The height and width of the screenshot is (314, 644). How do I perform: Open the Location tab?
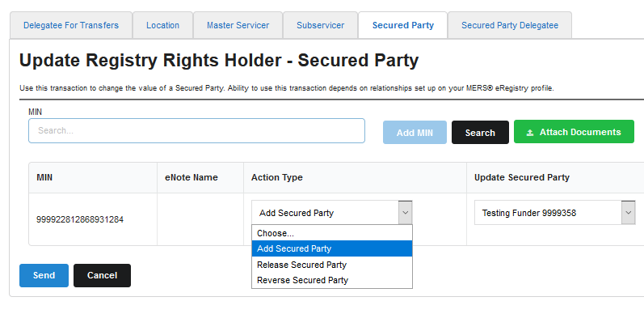162,26
